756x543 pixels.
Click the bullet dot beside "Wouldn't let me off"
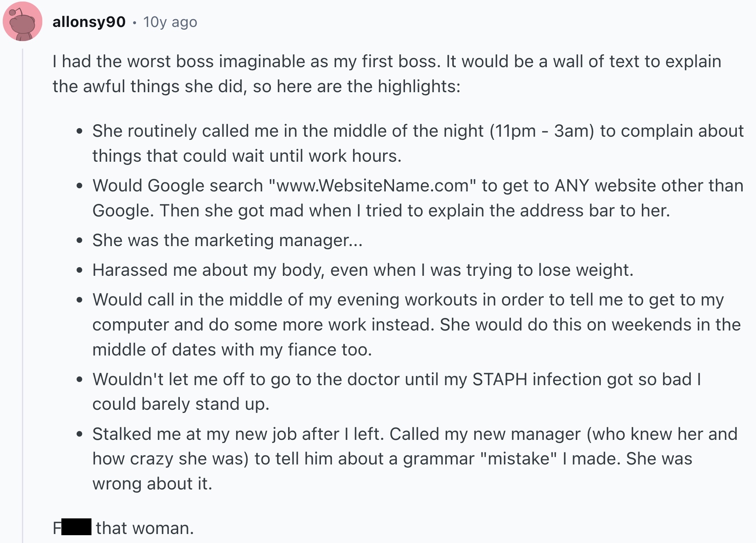pos(80,380)
